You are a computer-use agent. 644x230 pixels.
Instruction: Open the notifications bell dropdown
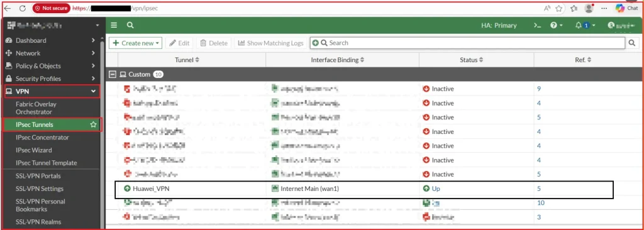tap(586, 26)
